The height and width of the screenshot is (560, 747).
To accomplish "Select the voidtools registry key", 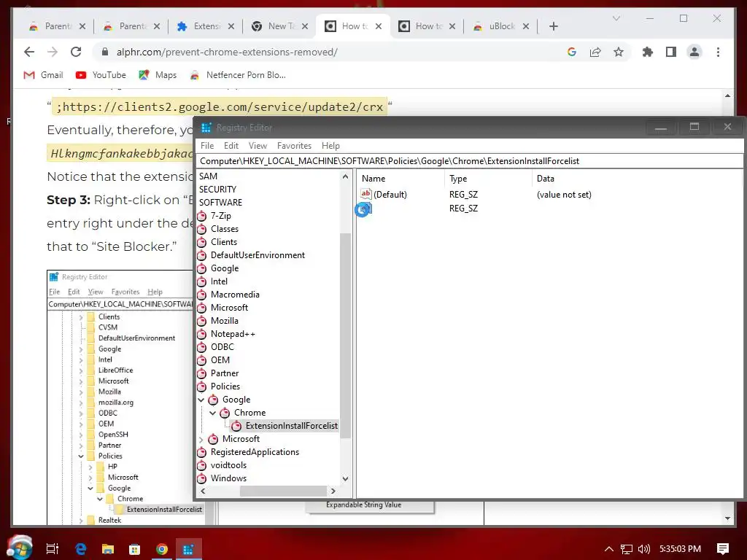I will coord(228,465).
